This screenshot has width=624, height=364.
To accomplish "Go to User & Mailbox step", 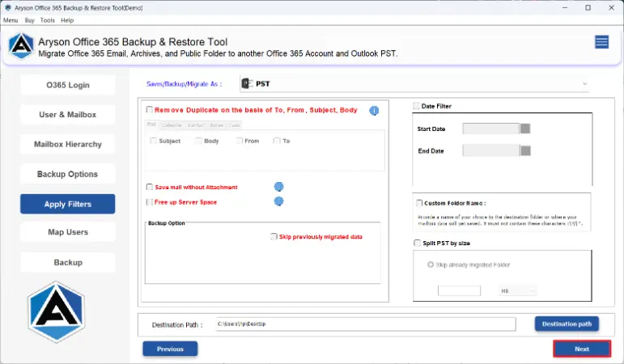I will [x=68, y=115].
